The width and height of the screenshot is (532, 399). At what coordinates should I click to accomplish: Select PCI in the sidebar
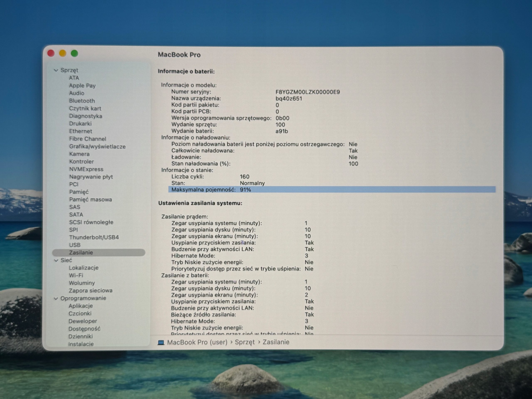(74, 184)
